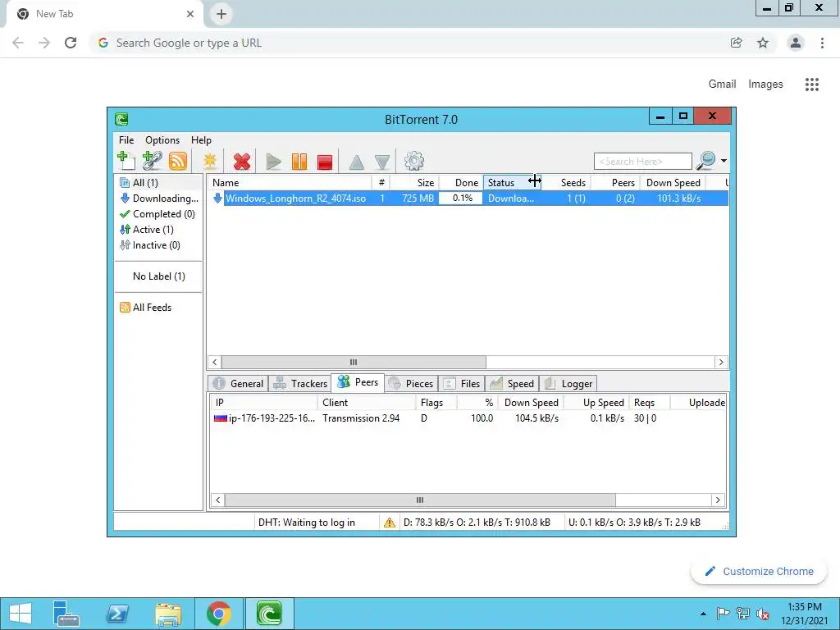840x630 pixels.
Task: Select All Feeds in sidebar
Action: pos(158,307)
